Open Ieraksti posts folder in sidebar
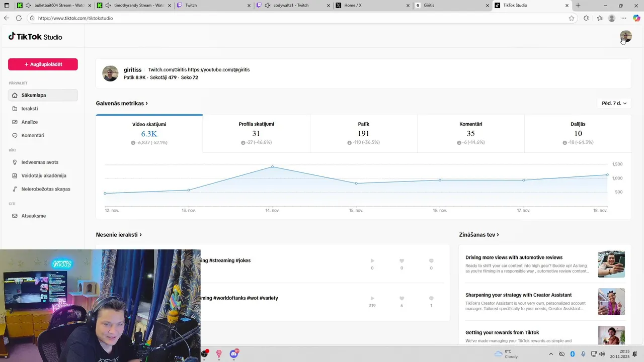This screenshot has height=362, width=644. [x=43, y=109]
